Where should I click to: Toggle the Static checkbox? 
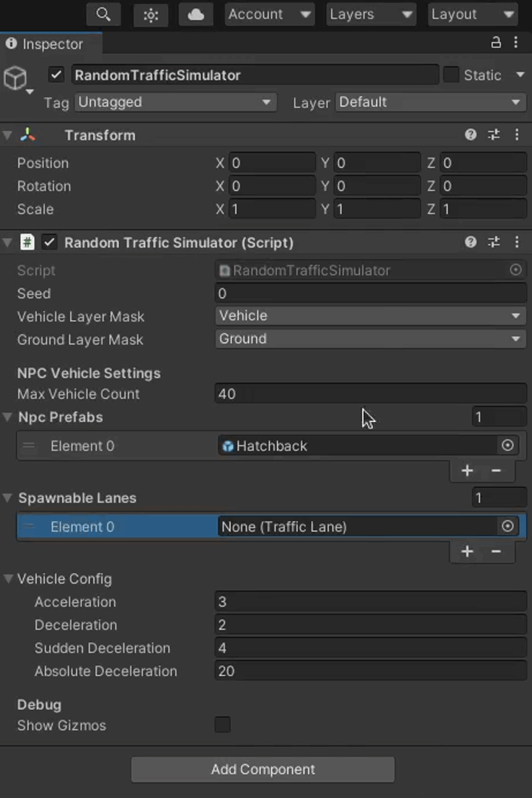point(451,75)
